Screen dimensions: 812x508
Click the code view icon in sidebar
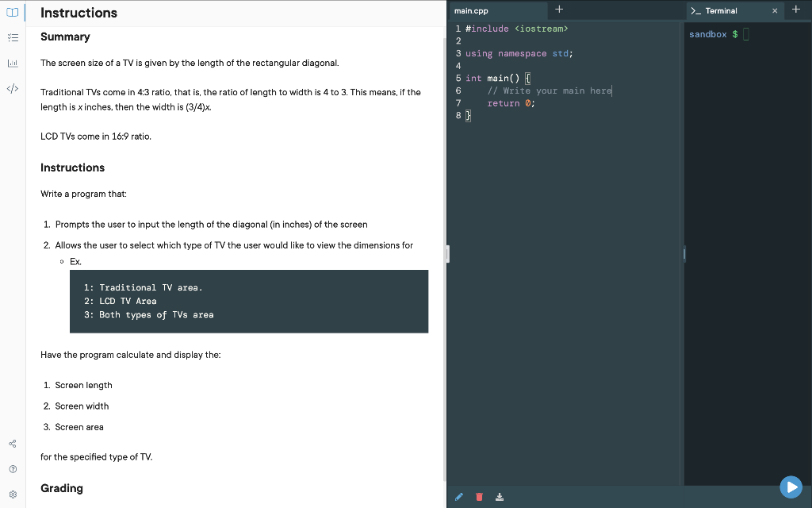[x=12, y=89]
